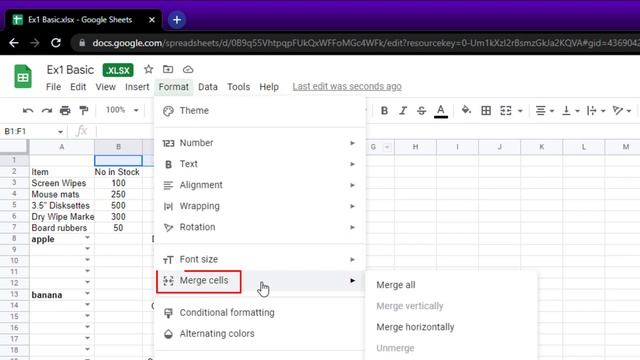Select row 5 header
Image resolution: width=640 pixels, height=360 pixels.
(x=14, y=205)
